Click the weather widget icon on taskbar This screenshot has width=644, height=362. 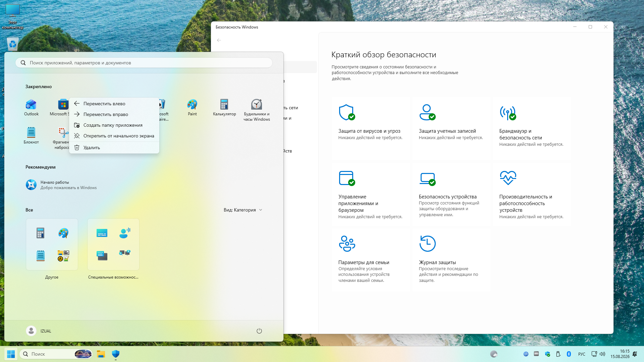click(x=494, y=354)
